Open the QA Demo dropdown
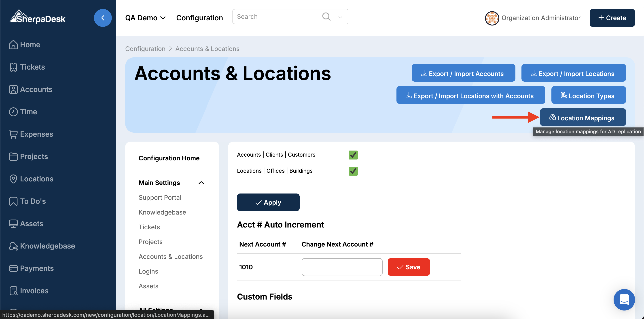 pyautogui.click(x=145, y=18)
